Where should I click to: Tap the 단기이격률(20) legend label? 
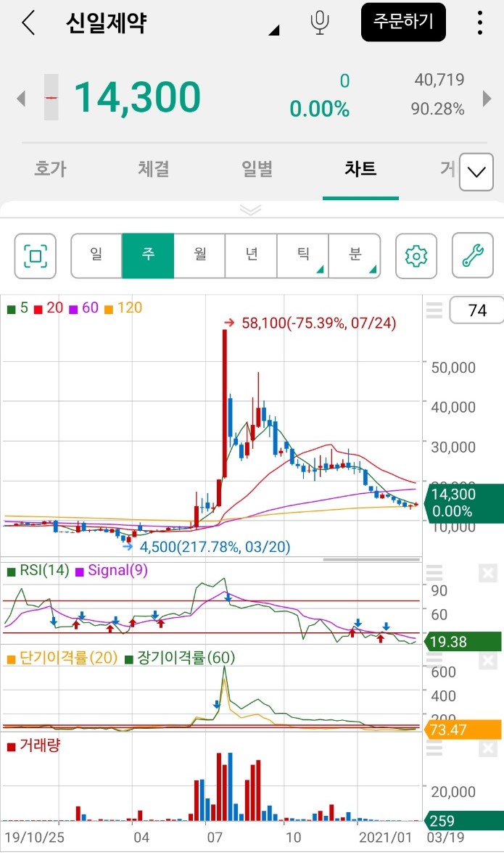tap(62, 658)
